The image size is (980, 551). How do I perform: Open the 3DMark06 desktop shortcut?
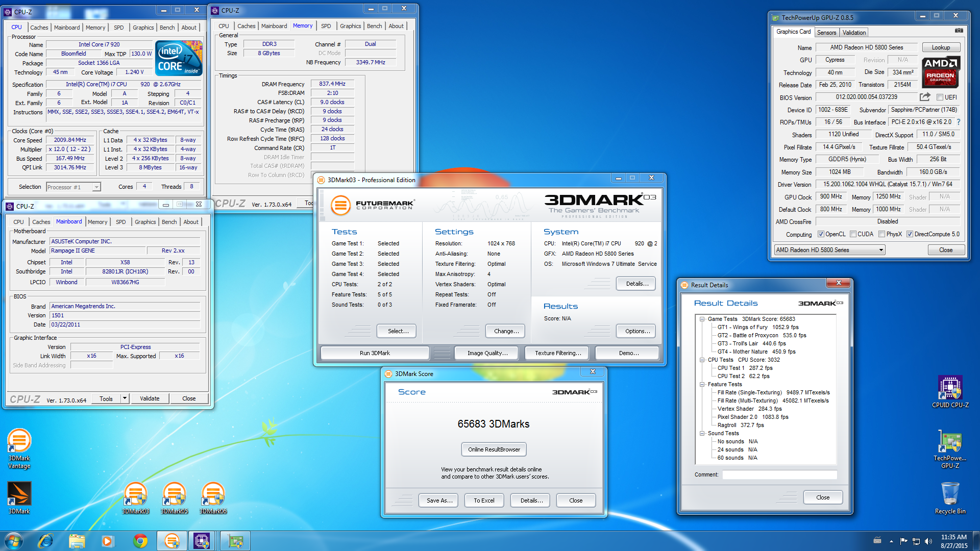[213, 498]
